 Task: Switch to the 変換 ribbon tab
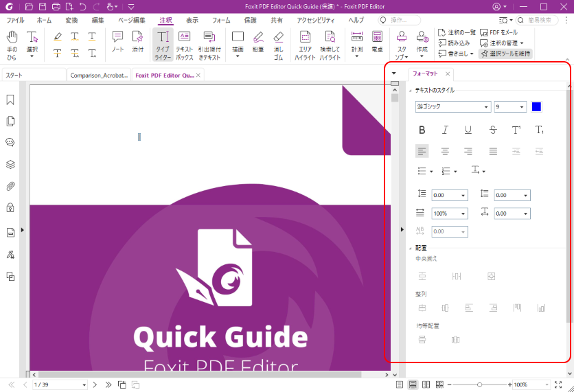pos(71,20)
